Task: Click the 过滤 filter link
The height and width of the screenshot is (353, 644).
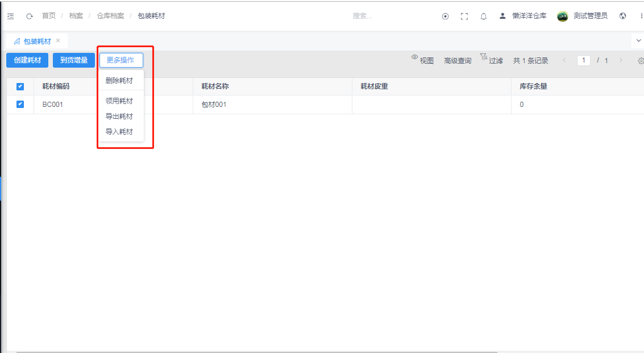Action: [x=496, y=61]
